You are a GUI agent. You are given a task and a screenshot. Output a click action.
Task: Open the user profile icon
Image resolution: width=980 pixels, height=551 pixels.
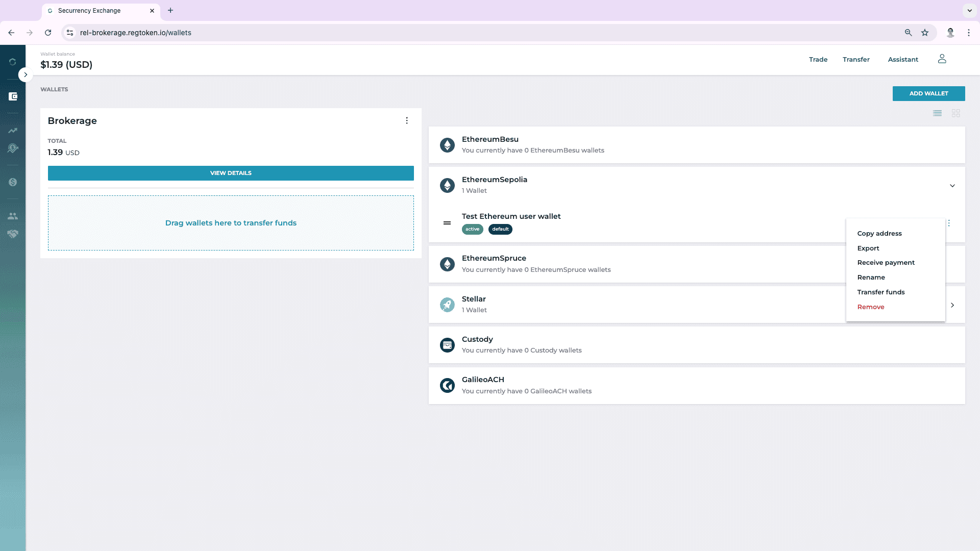[942, 59]
